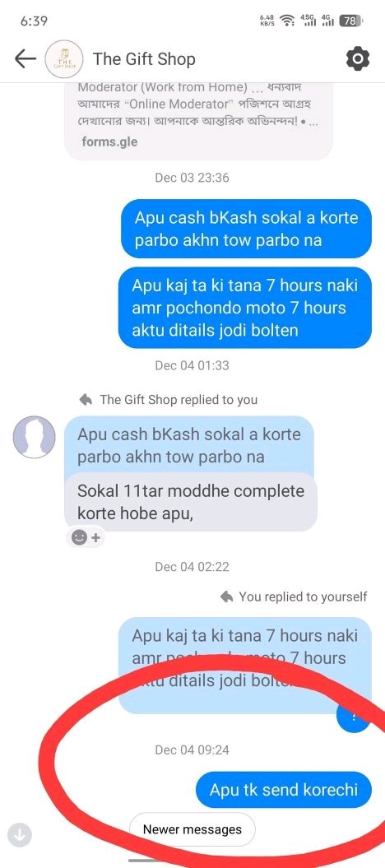Tap The Gift Shop conversation title
The width and height of the screenshot is (385, 868).
pyautogui.click(x=144, y=58)
